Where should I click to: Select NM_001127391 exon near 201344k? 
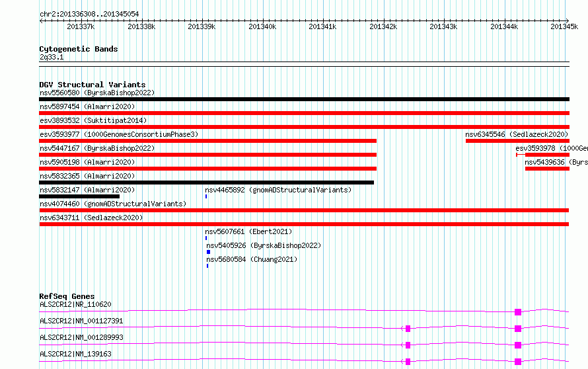point(518,329)
